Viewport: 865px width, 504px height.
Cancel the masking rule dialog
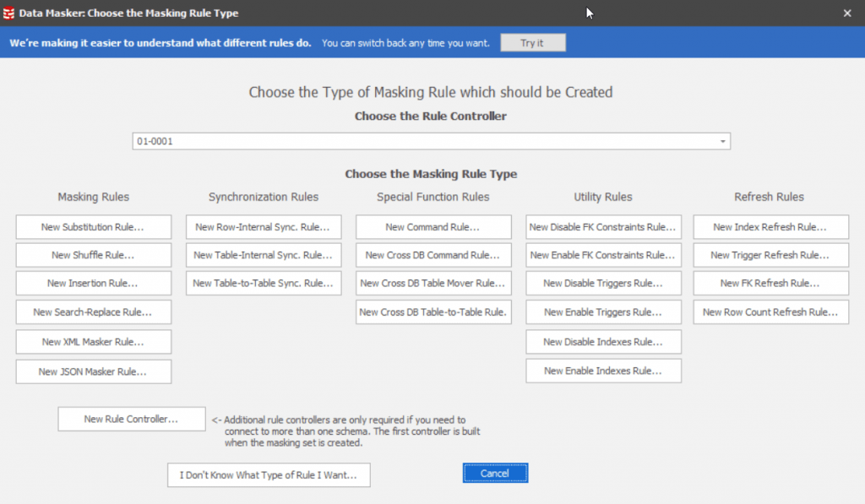click(x=495, y=473)
